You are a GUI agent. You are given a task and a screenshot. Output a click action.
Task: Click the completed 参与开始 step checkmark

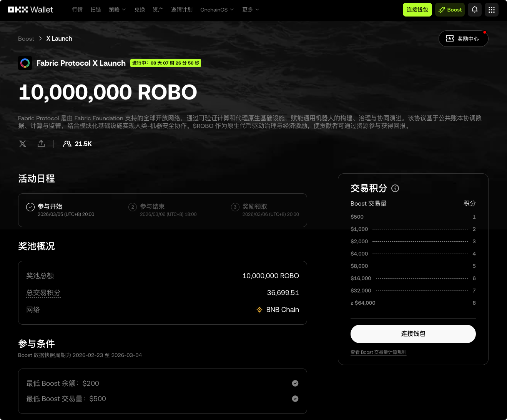(x=30, y=207)
